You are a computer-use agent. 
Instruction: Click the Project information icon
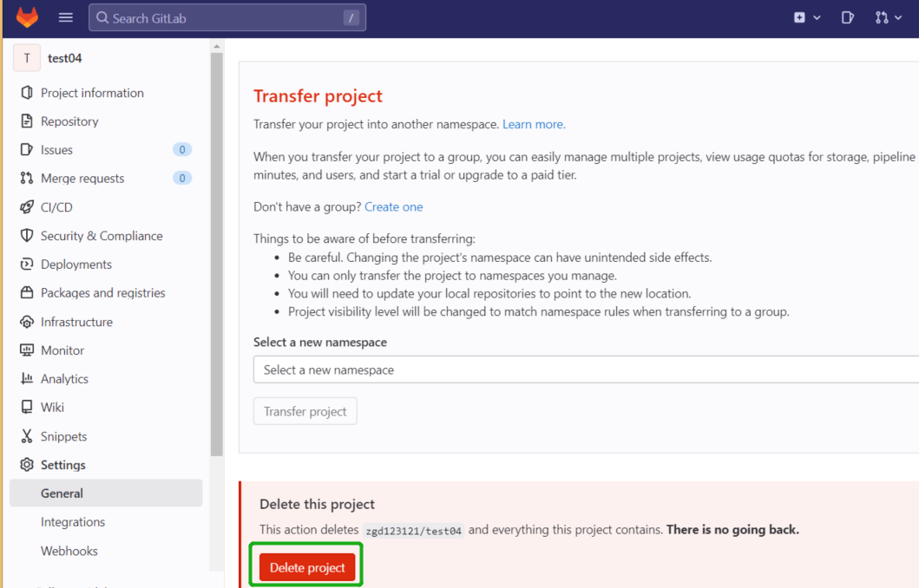pyautogui.click(x=26, y=93)
